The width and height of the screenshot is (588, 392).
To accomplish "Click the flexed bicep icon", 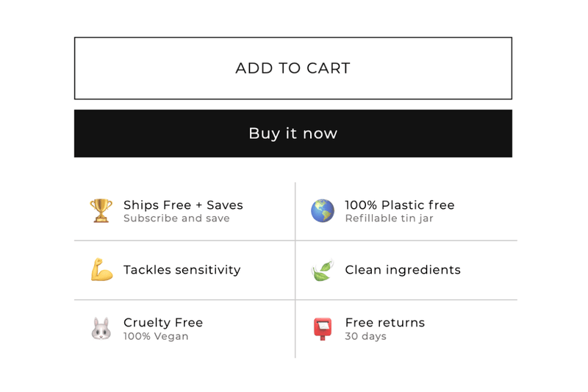I will [101, 270].
